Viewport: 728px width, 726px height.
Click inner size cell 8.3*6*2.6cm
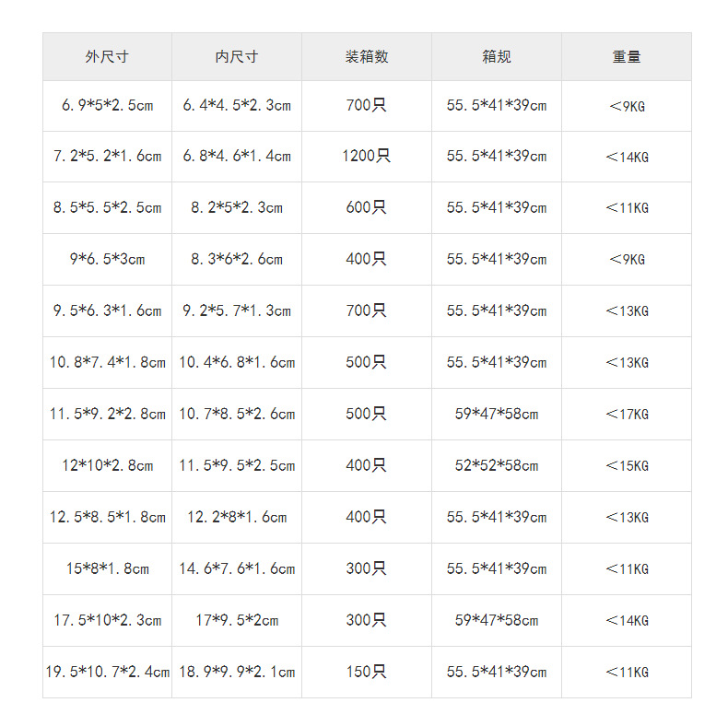[x=237, y=260]
